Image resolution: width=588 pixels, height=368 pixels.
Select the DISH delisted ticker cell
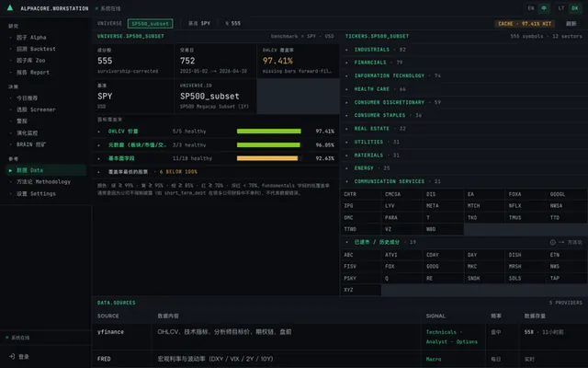pyautogui.click(x=526, y=255)
